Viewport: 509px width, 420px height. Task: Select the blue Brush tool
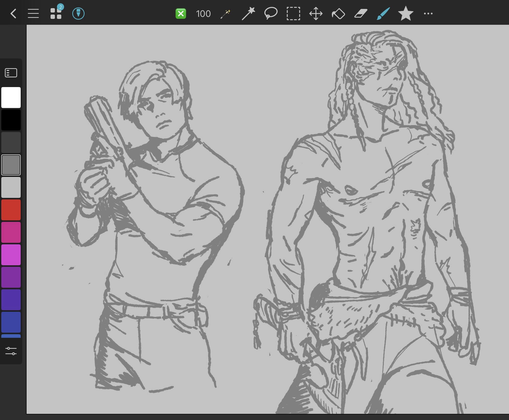383,14
